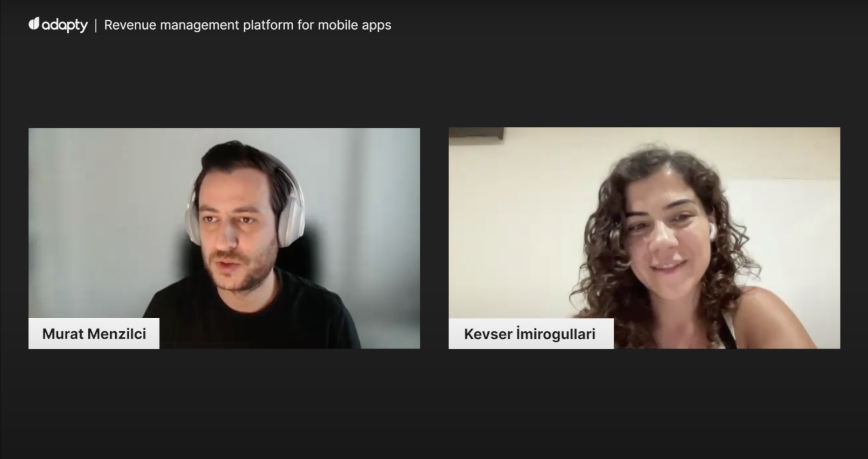Select Kevser İmirogullari's name label
Screen dimensions: 868x459
pos(531,334)
